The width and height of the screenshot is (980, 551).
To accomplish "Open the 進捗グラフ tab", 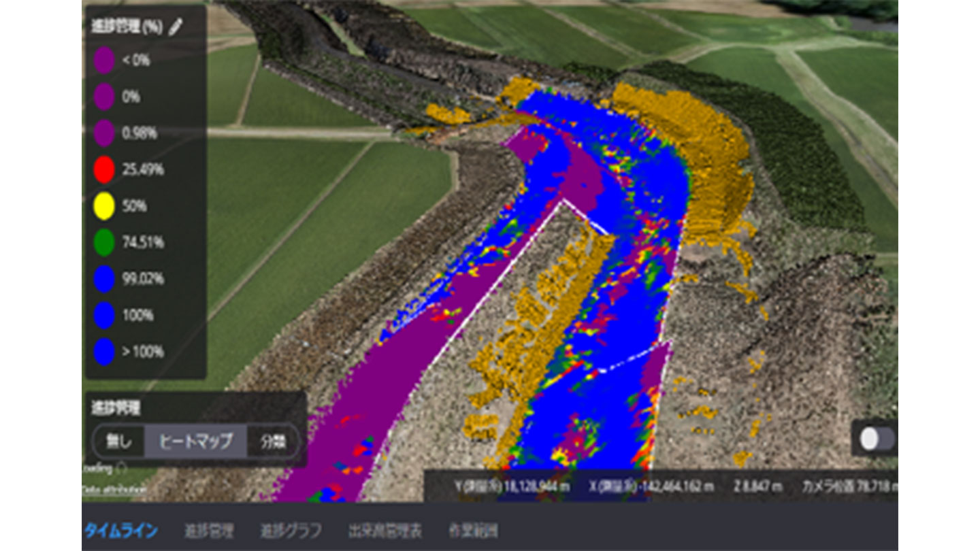I will tap(291, 530).
